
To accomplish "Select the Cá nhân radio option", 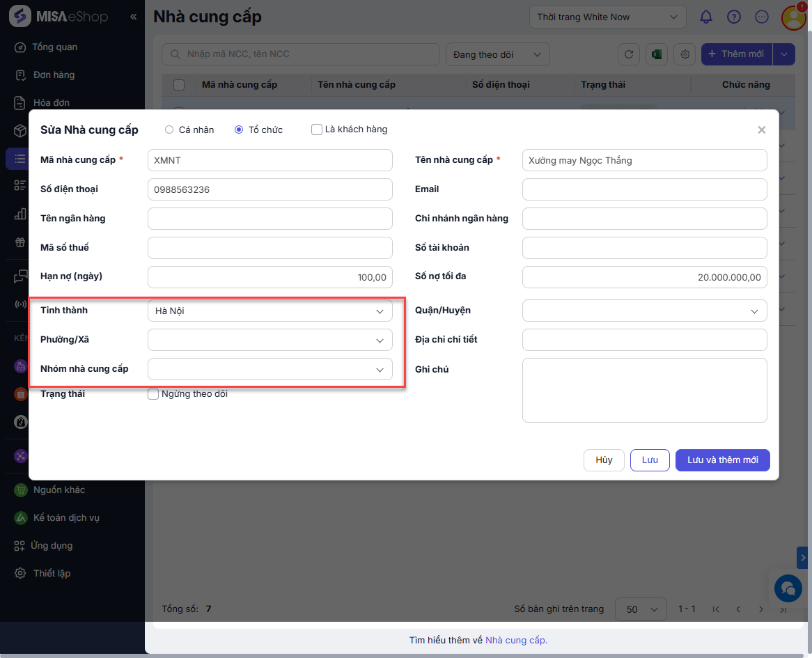I will click(x=169, y=130).
